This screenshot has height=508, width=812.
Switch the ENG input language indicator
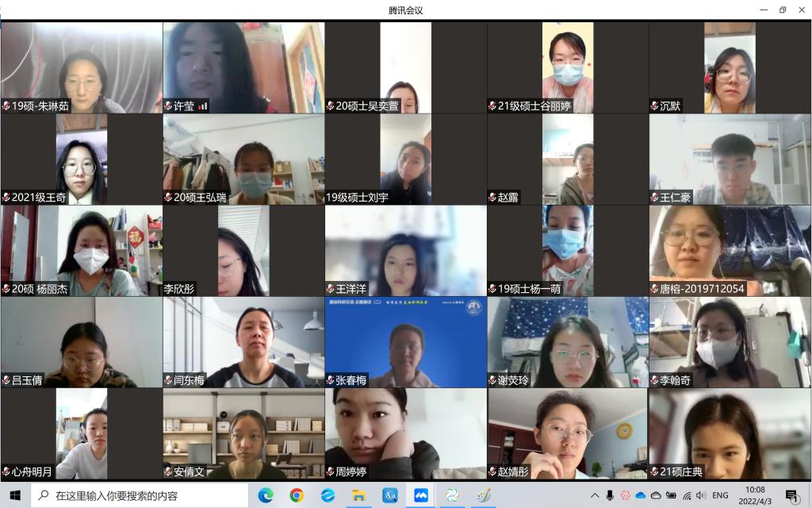pyautogui.click(x=720, y=495)
